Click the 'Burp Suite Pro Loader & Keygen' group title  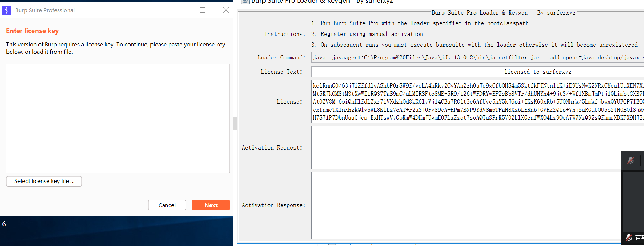504,13
